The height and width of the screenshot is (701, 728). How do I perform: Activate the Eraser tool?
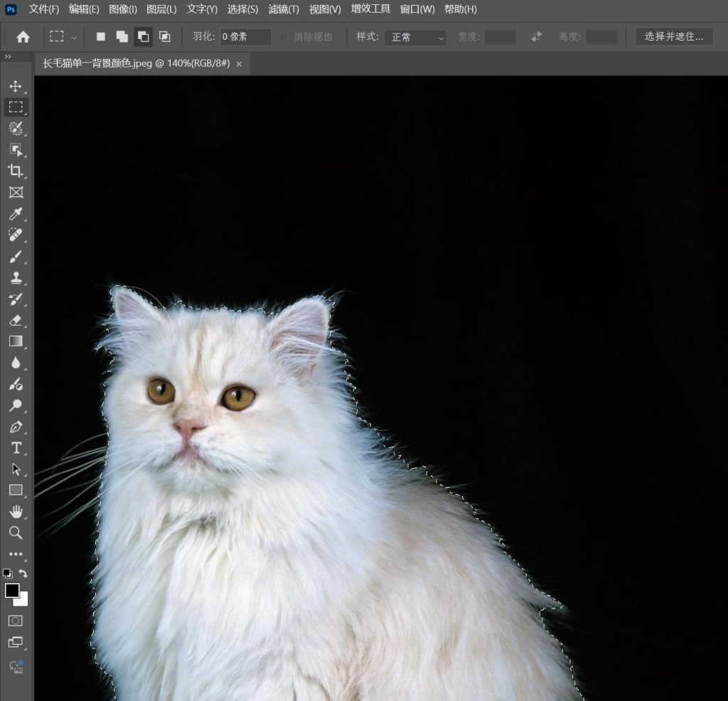coord(15,320)
